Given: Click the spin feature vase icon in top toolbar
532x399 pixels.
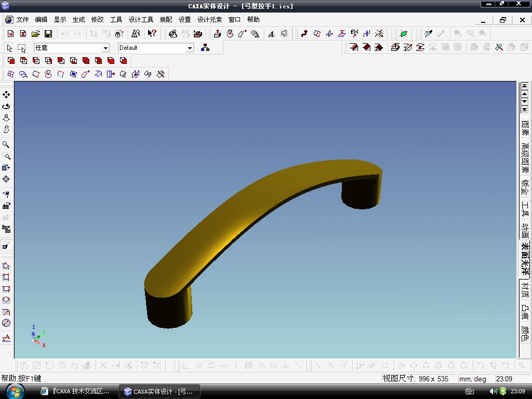Looking at the screenshot, I should point(230,34).
